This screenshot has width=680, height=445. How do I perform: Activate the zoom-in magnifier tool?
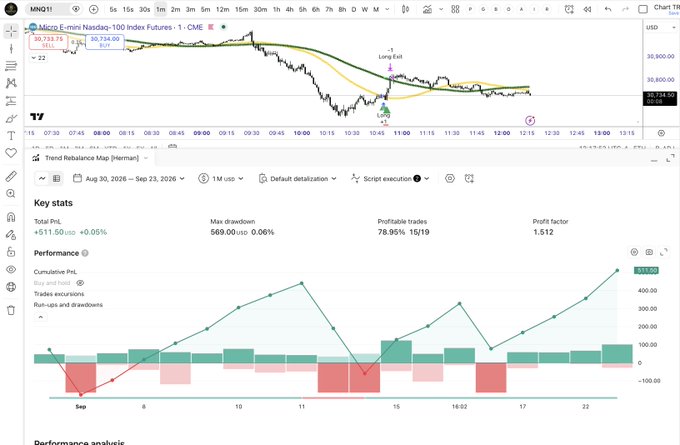coord(11,193)
